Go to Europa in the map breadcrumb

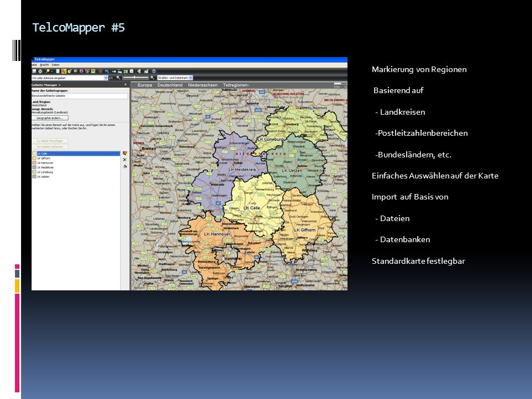pyautogui.click(x=145, y=85)
